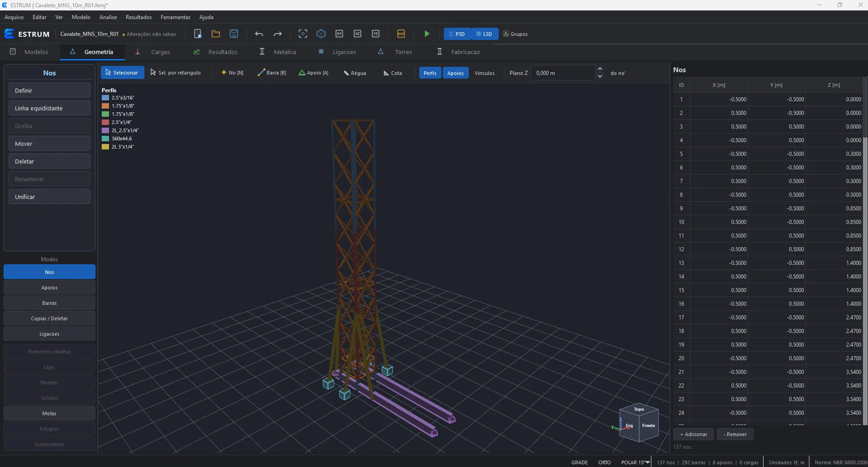This screenshot has width=868, height=467.
Task: Click the Plano Z input field
Action: pos(562,73)
